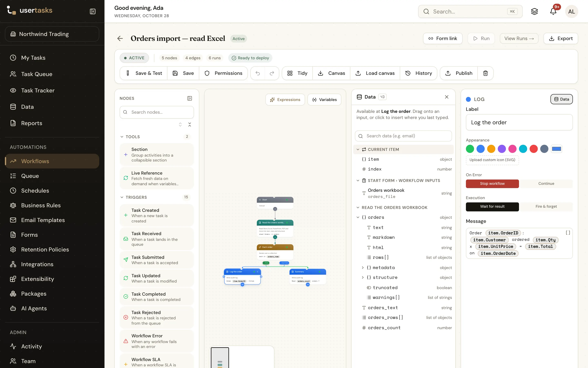Collapse the TRIGGERS group

tap(122, 197)
